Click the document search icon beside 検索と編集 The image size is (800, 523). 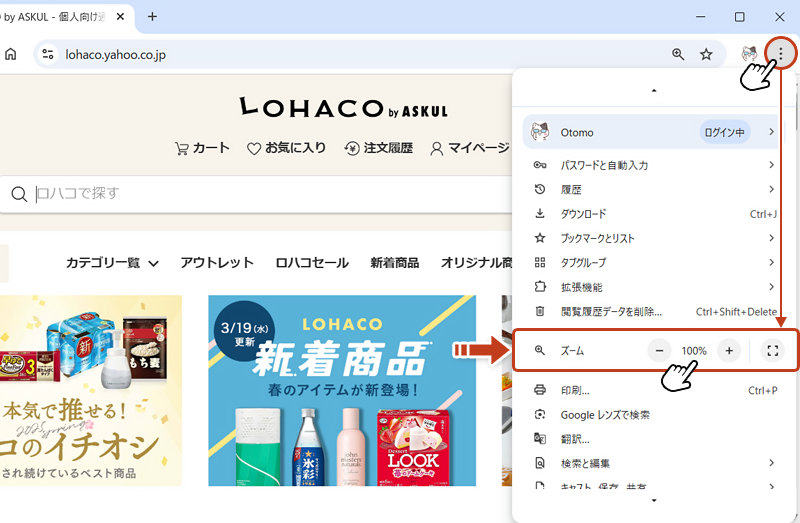click(540, 463)
